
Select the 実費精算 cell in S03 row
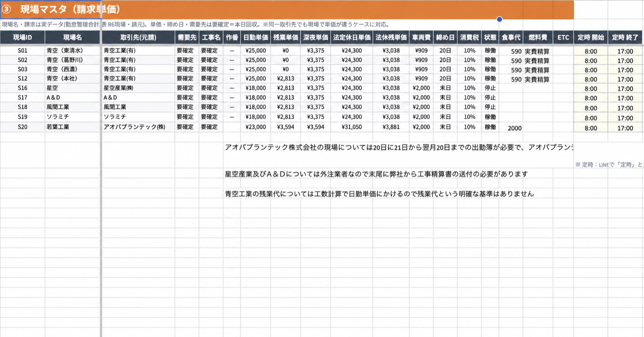coord(537,70)
